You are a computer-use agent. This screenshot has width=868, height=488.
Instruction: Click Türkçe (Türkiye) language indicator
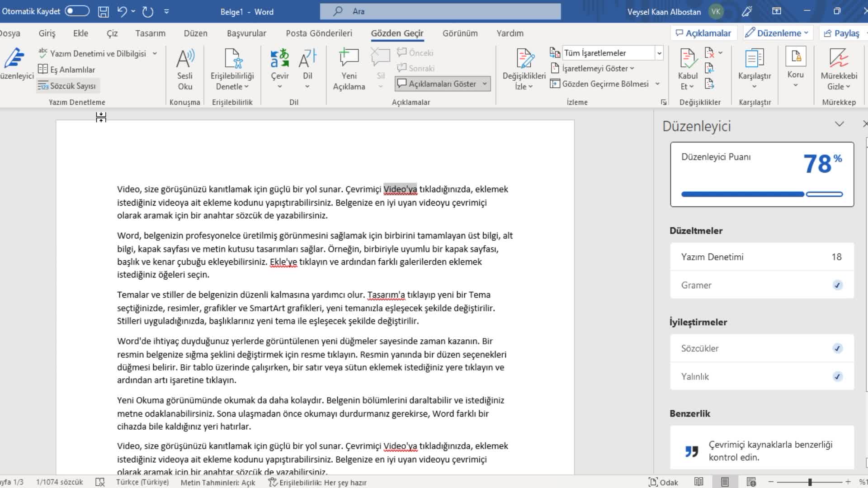142,482
